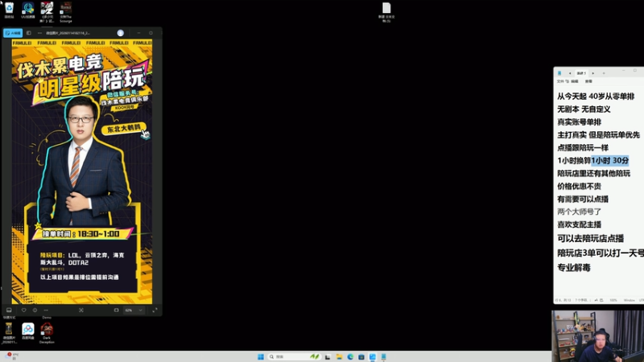Screen dimensions: 644x362
Task: Open the Notepad icon on the taskbar
Action: pos(384,356)
